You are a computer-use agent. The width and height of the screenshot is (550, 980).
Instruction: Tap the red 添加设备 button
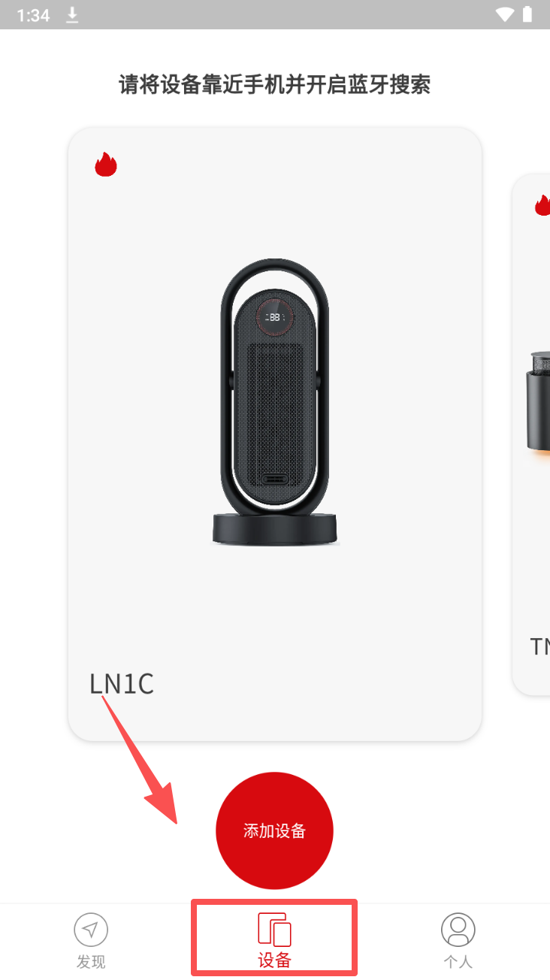pos(274,830)
